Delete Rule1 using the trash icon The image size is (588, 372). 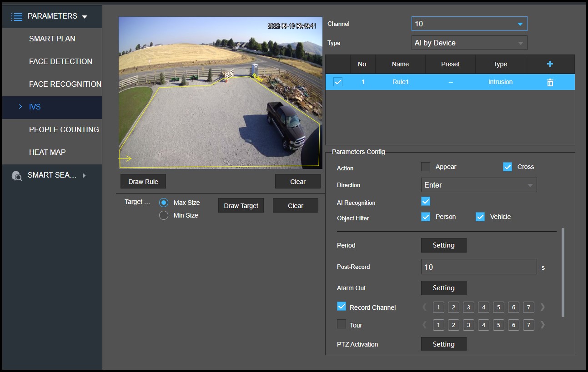tap(550, 82)
